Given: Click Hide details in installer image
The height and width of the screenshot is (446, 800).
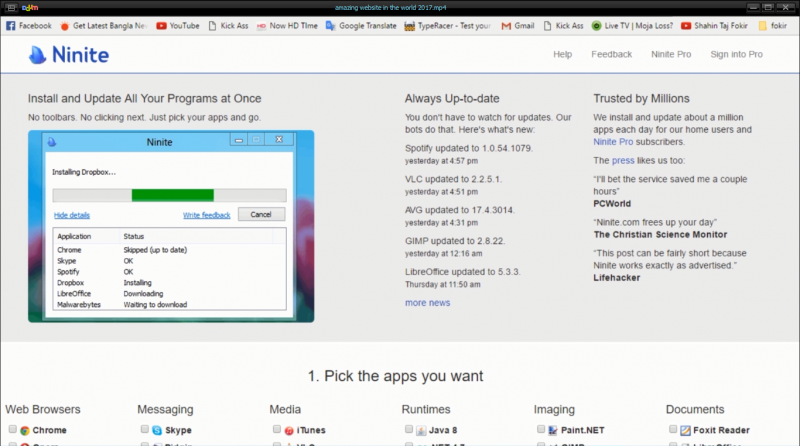Looking at the screenshot, I should click(72, 215).
